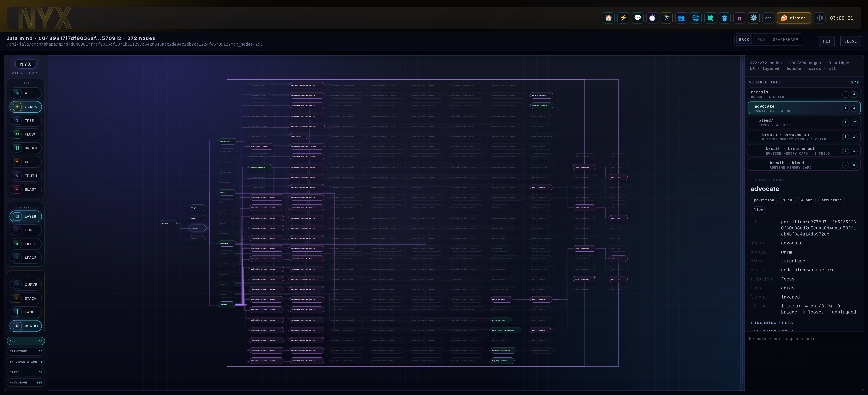Activate the TRUTH lens

26,176
